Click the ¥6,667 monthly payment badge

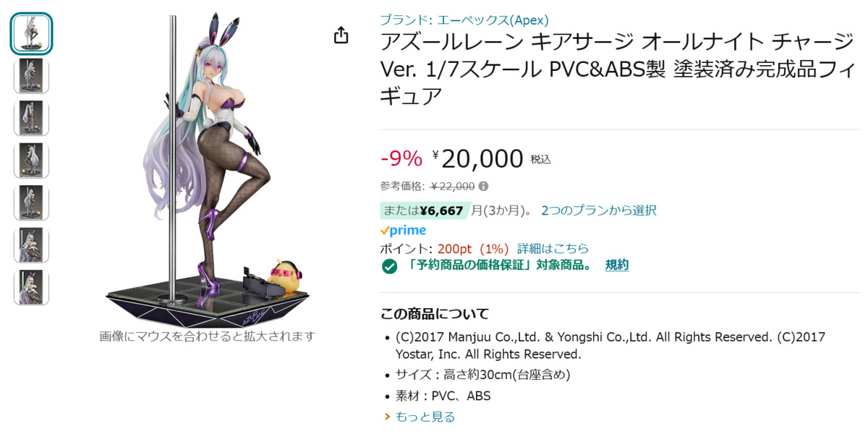425,210
